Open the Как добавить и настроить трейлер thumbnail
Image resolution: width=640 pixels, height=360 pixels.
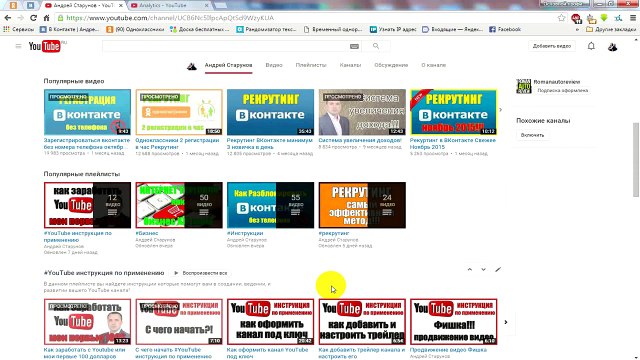coord(362,322)
